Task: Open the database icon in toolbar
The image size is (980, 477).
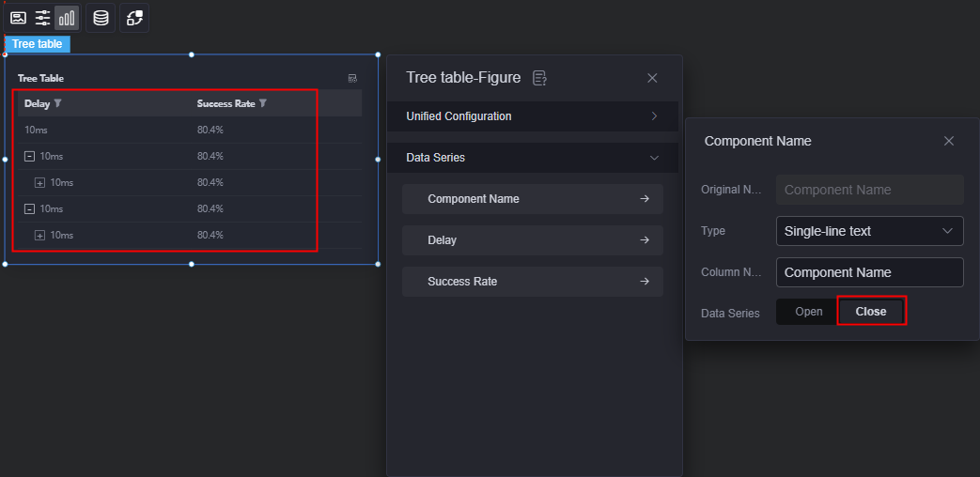Action: pos(101,18)
